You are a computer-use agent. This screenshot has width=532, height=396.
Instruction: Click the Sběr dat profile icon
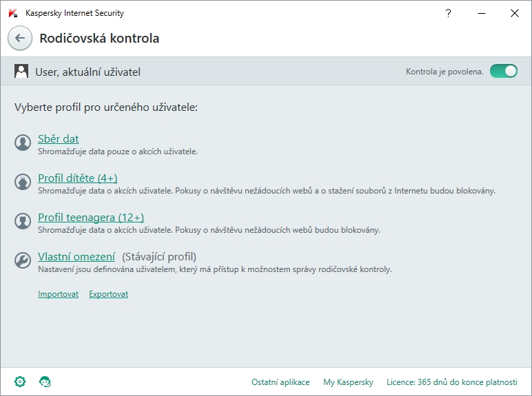(23, 143)
